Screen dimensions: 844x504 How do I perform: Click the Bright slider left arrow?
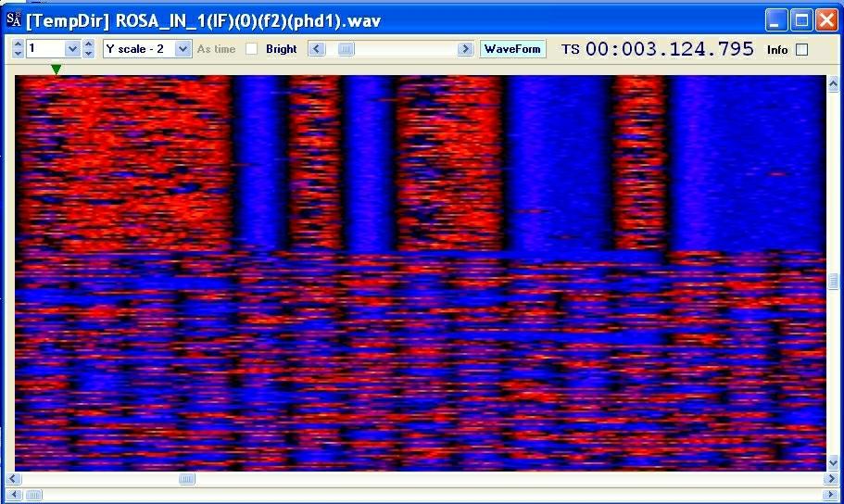[x=317, y=49]
